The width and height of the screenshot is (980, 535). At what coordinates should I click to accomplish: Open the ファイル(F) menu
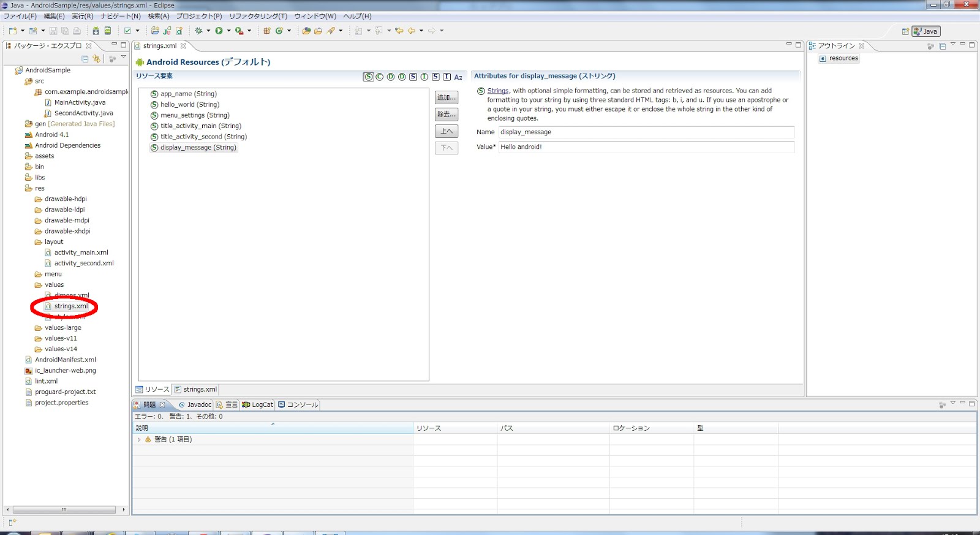20,17
